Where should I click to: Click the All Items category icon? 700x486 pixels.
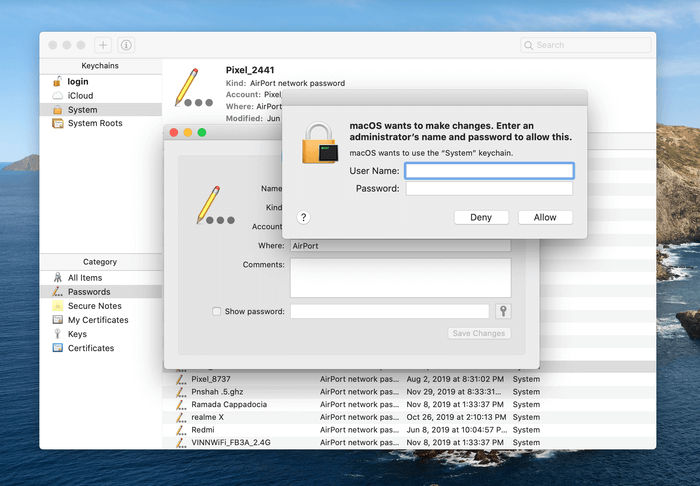pyautogui.click(x=58, y=278)
